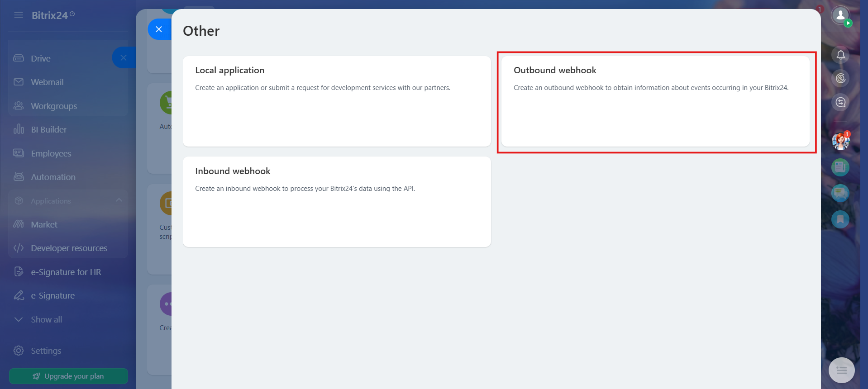This screenshot has height=389, width=868.
Task: Open the user profile avatar
Action: click(840, 15)
